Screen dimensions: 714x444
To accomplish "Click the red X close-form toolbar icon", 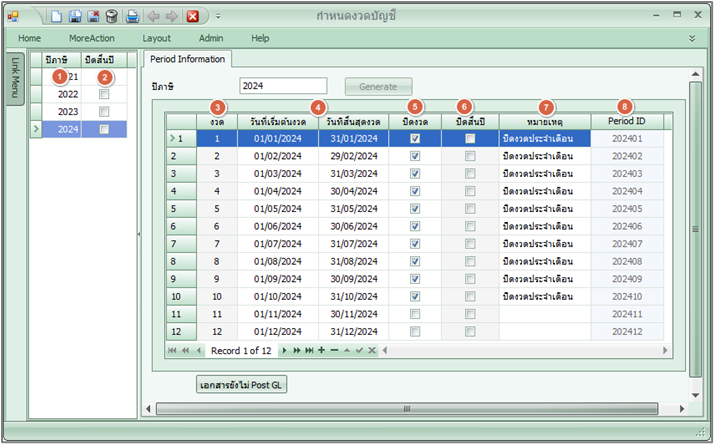I will 192,16.
